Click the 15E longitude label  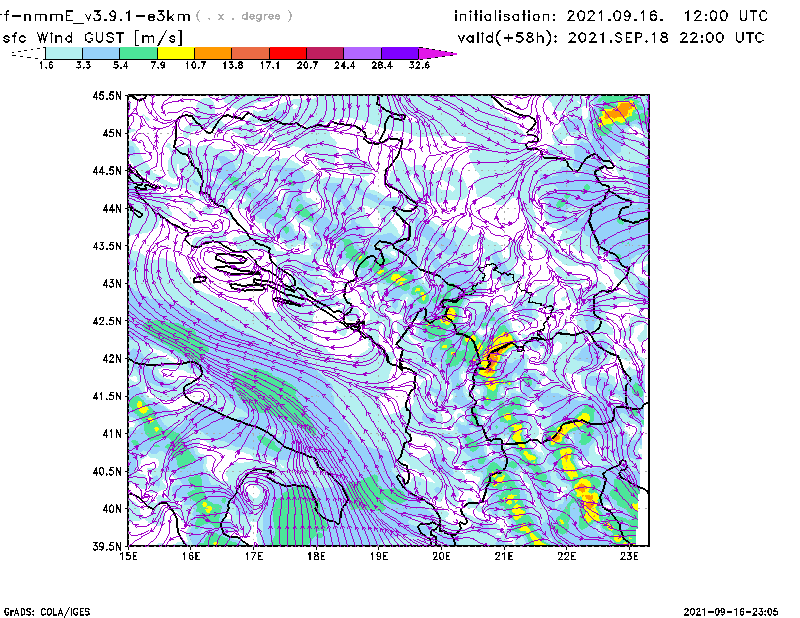[128, 556]
